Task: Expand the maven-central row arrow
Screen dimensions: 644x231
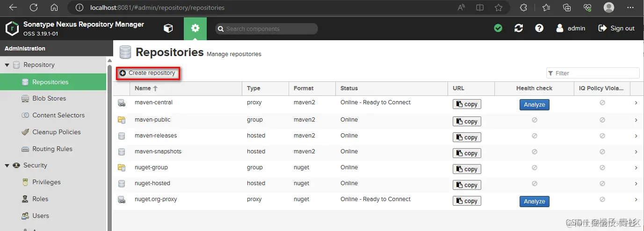Action: coord(636,103)
